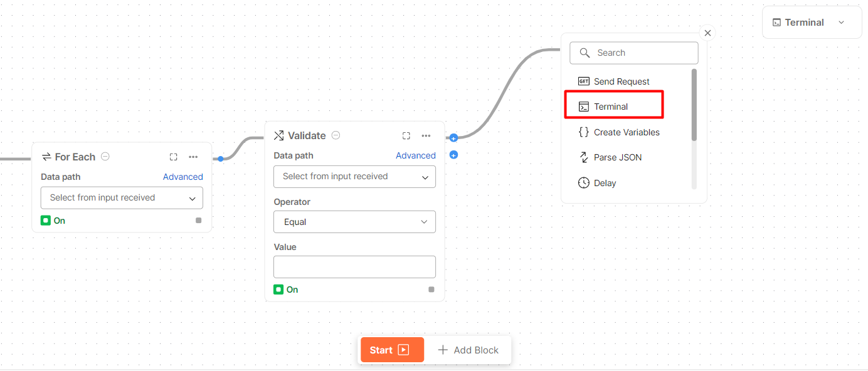Expand the Validate block fullscreen icon
This screenshot has height=371, width=868.
pyautogui.click(x=406, y=135)
